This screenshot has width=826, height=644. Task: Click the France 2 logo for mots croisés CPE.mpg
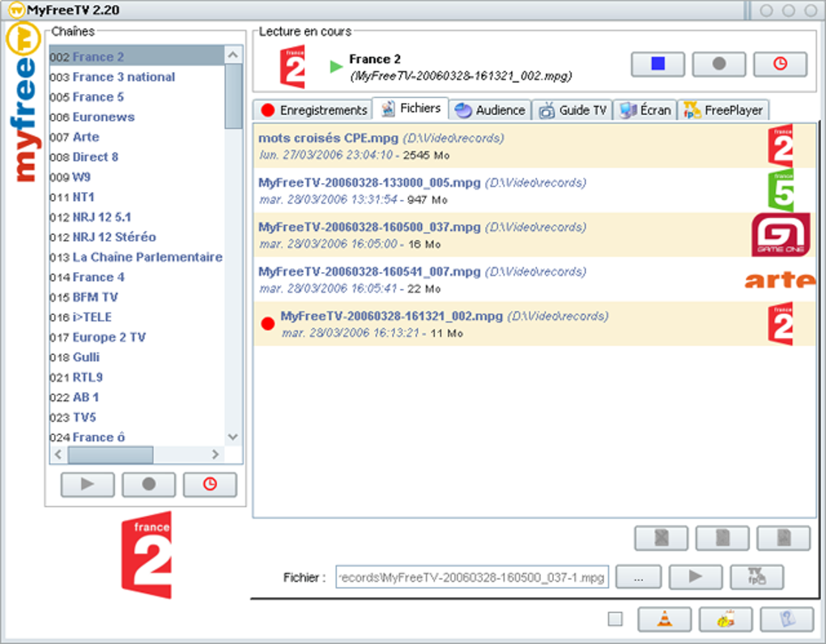point(781,146)
